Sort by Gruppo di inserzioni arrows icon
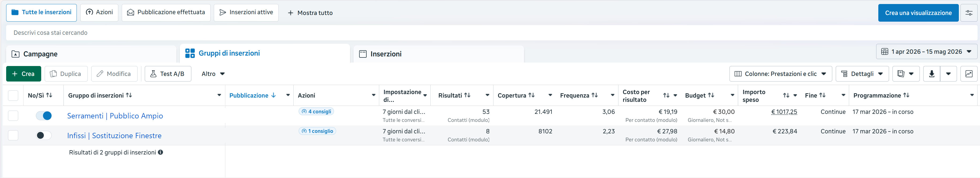Screen dimensions: 980x178 (129, 95)
